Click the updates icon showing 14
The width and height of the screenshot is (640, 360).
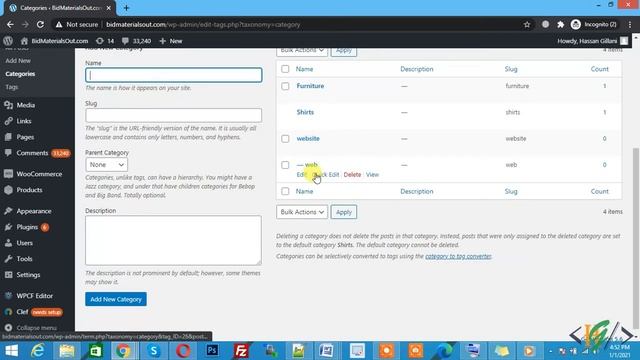coord(105,41)
